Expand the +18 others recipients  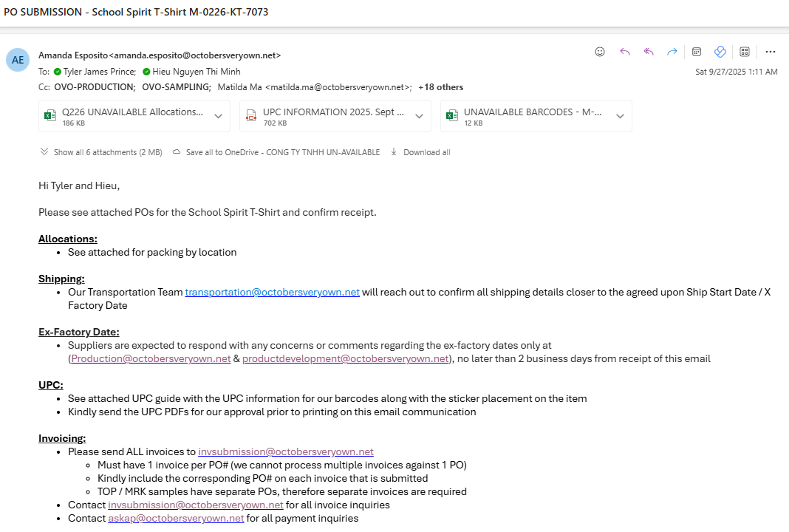point(441,87)
